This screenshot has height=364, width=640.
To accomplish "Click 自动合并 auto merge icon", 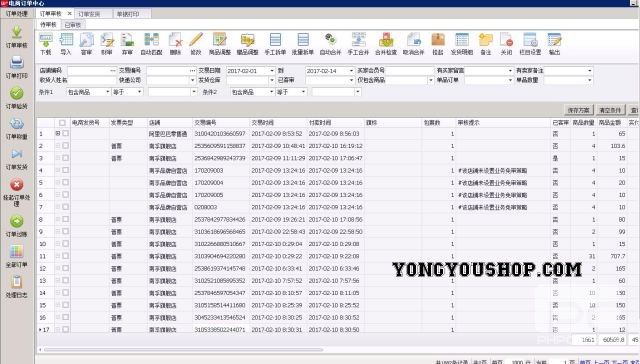I will tap(330, 44).
